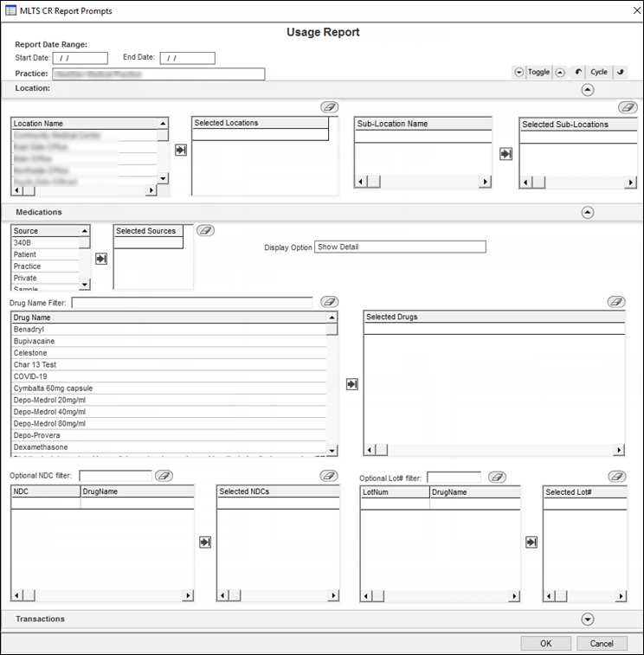Click the Toggle button

[538, 72]
